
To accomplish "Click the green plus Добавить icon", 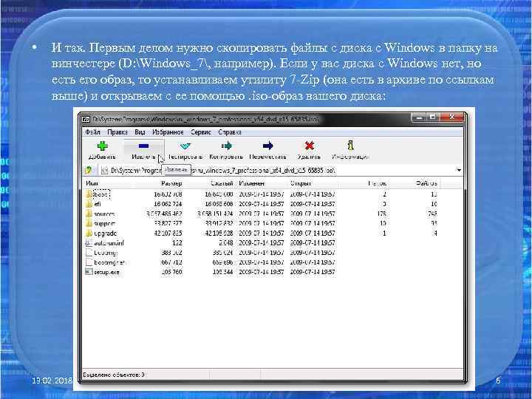I will [102, 146].
